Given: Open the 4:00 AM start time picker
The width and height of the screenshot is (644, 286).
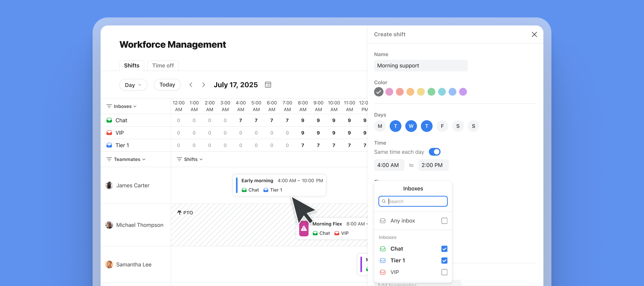Looking at the screenshot, I should 389,165.
